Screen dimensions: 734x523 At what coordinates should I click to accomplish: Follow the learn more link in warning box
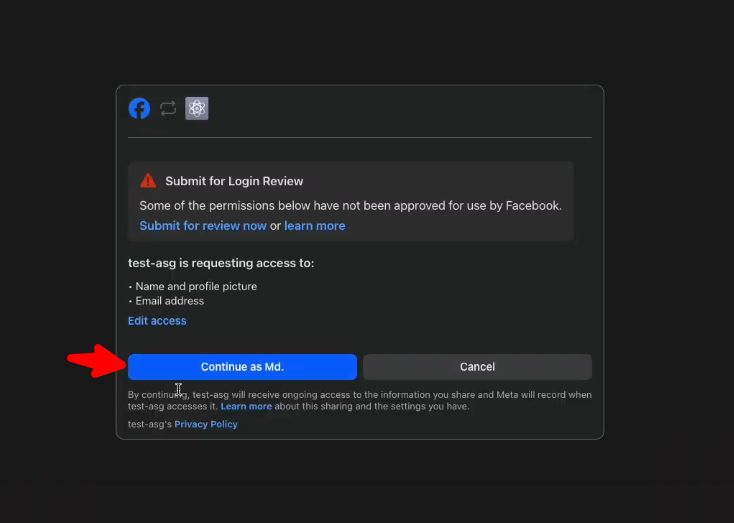(314, 226)
